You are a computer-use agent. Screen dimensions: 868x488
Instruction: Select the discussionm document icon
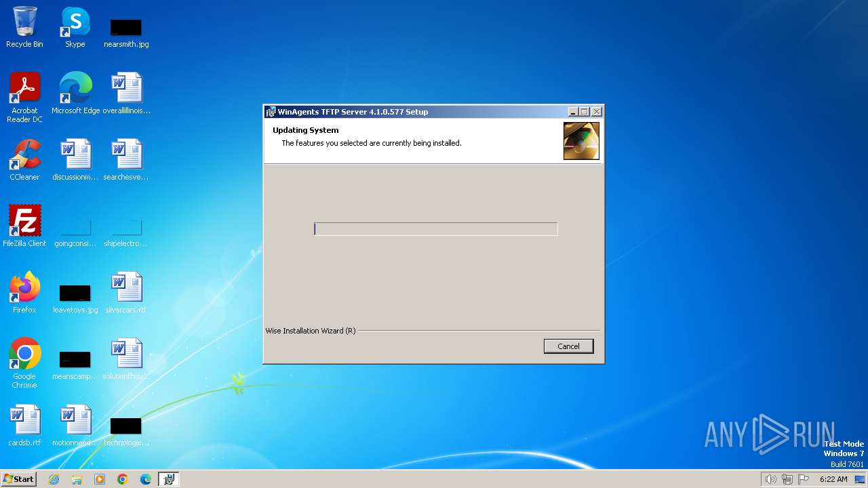coord(75,160)
